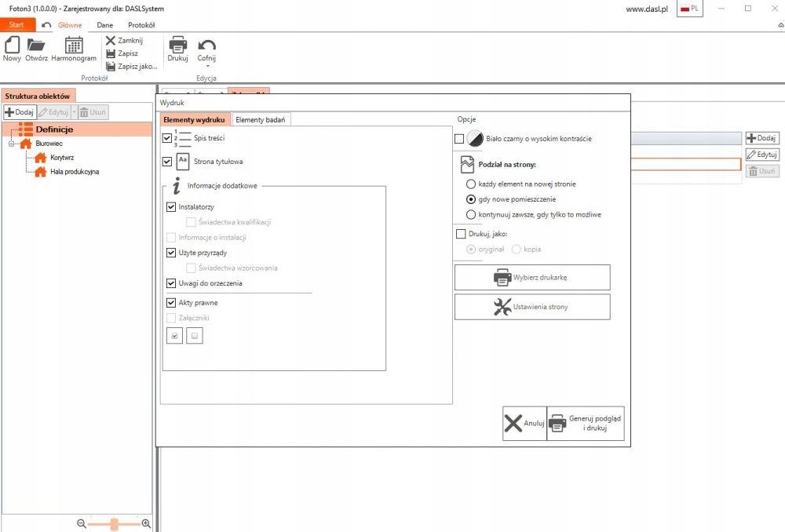Click the black-white contrast circle icon
785x532 pixels.
[x=475, y=139]
